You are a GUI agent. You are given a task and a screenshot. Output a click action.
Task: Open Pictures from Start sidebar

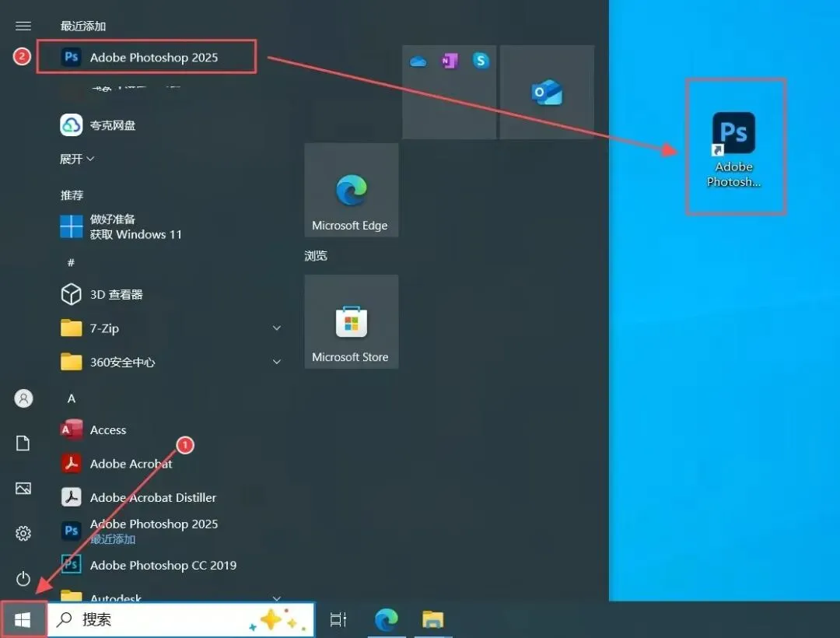tap(23, 488)
